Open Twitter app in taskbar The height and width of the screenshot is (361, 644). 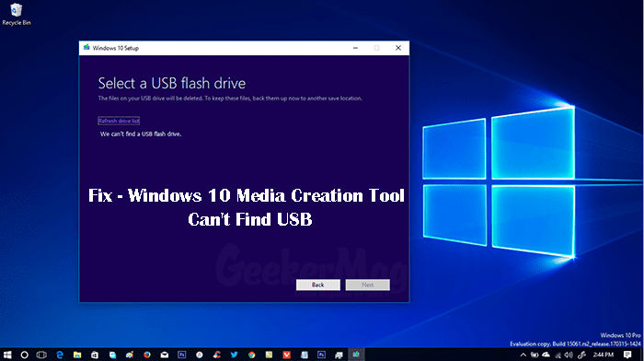[x=234, y=355]
